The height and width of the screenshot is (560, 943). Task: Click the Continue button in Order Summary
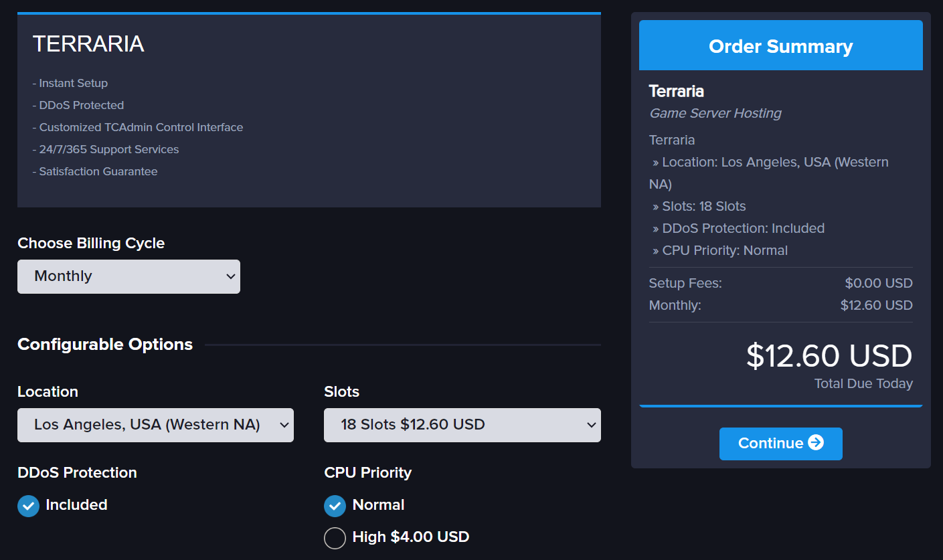click(x=780, y=444)
